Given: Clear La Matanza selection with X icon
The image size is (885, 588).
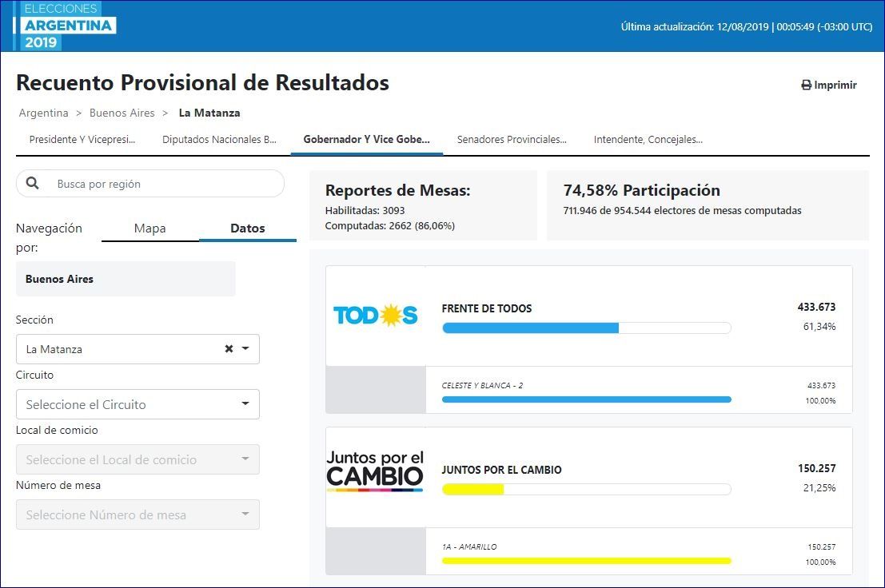Looking at the screenshot, I should point(229,349).
